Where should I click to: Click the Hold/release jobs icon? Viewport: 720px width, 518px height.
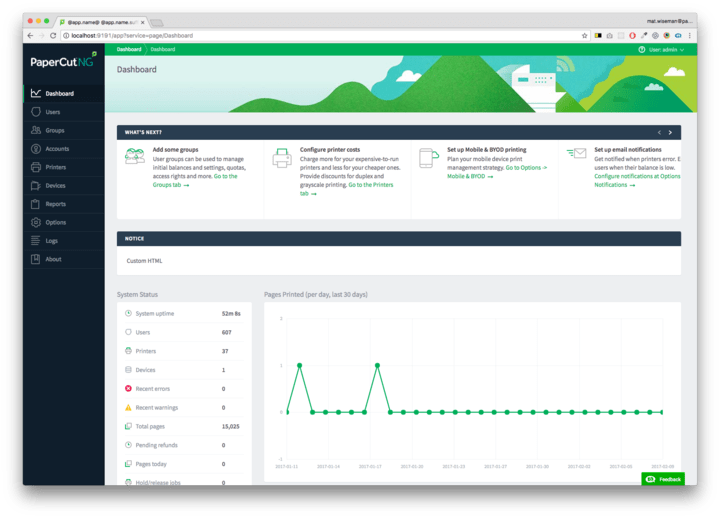(x=128, y=482)
